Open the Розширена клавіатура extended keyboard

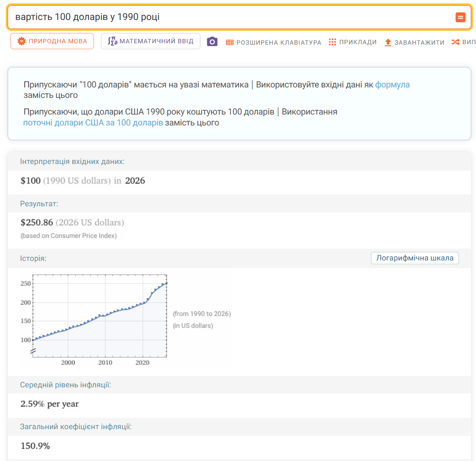click(x=273, y=42)
